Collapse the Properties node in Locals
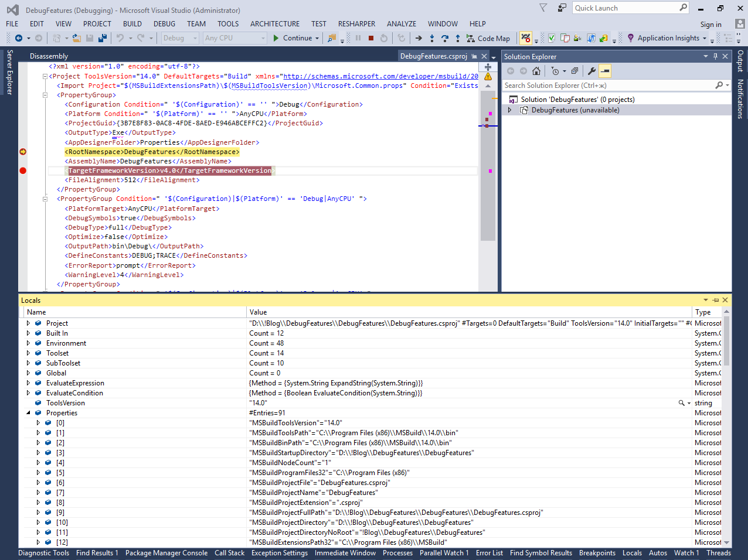The image size is (748, 560). [28, 413]
